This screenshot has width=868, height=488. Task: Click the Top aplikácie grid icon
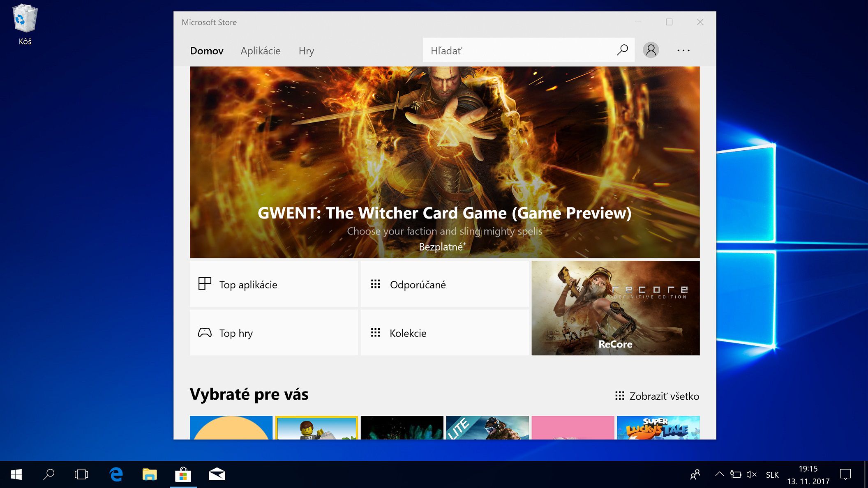(205, 283)
